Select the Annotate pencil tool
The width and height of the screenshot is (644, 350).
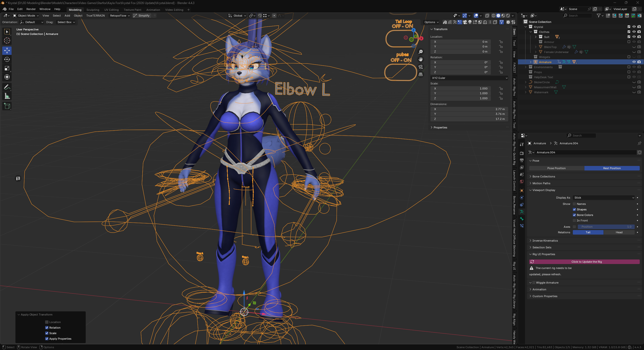(7, 87)
